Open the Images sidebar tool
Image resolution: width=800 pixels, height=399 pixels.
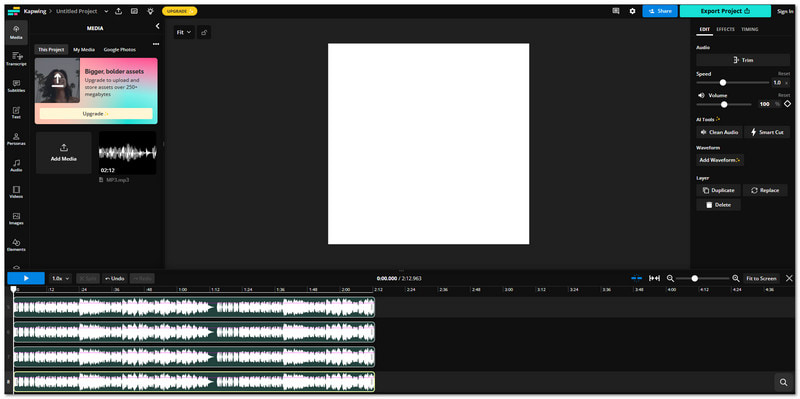pos(16,218)
